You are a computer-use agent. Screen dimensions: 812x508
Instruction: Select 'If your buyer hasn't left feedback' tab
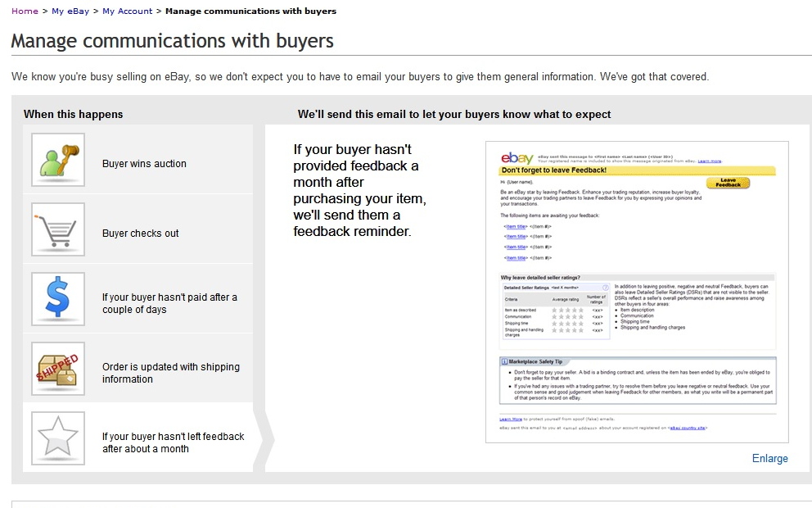[x=173, y=442]
